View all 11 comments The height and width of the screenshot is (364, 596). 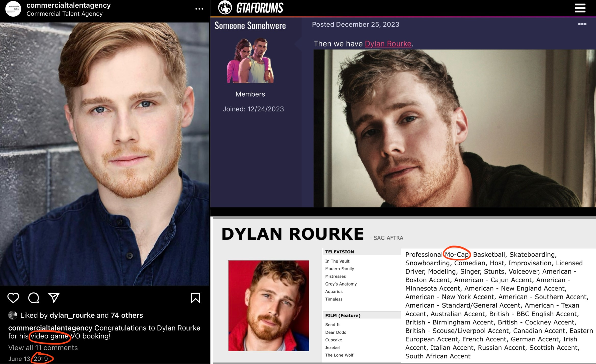(43, 348)
